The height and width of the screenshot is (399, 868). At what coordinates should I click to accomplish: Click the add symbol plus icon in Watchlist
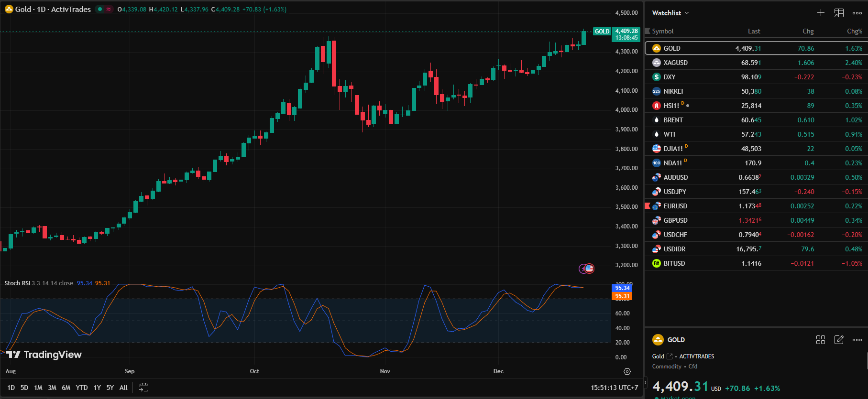(x=821, y=13)
